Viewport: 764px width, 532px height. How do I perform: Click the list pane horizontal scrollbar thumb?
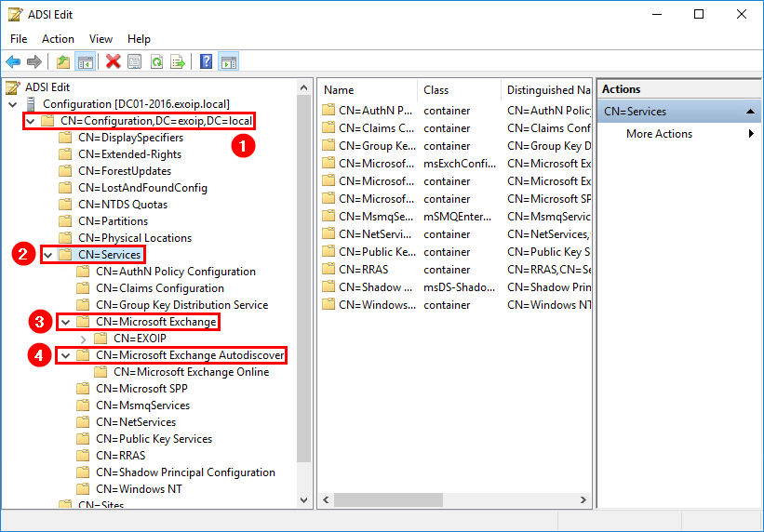tap(388, 499)
